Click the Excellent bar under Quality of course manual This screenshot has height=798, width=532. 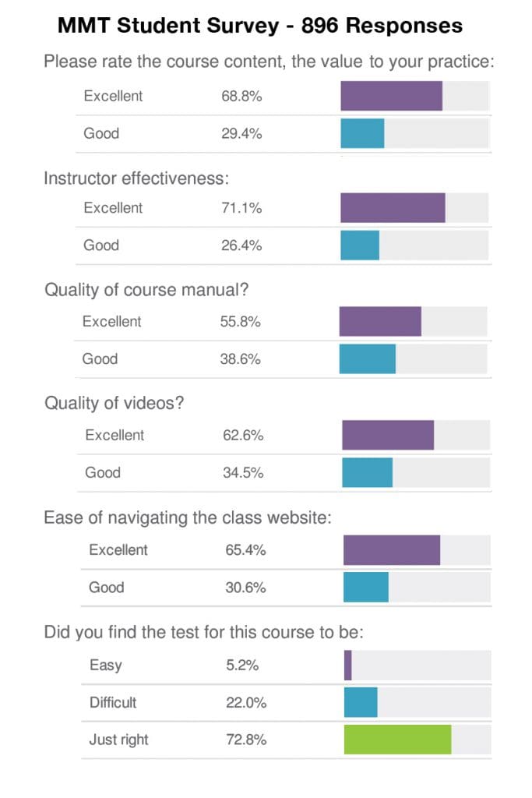(x=380, y=321)
